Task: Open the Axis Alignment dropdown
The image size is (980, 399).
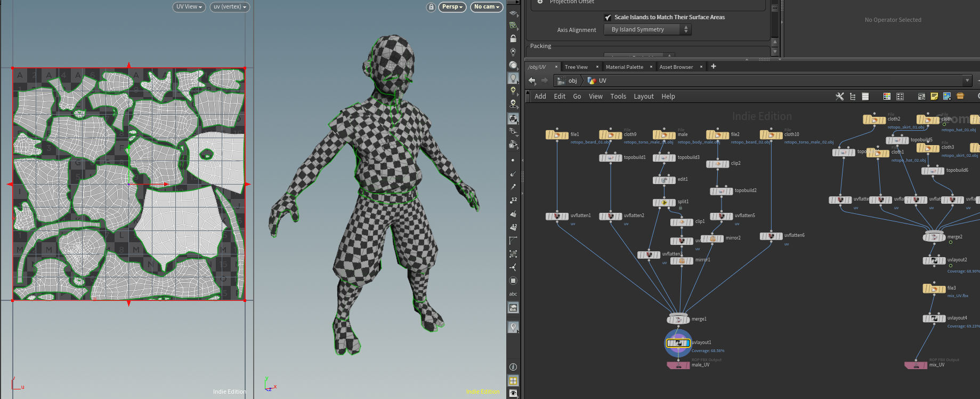Action: point(647,30)
